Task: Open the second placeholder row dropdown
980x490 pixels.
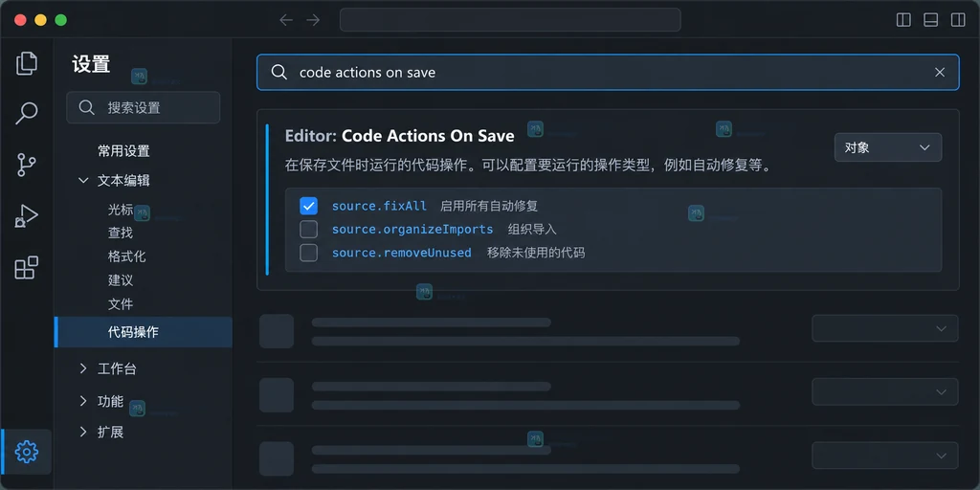Action: 885,391
